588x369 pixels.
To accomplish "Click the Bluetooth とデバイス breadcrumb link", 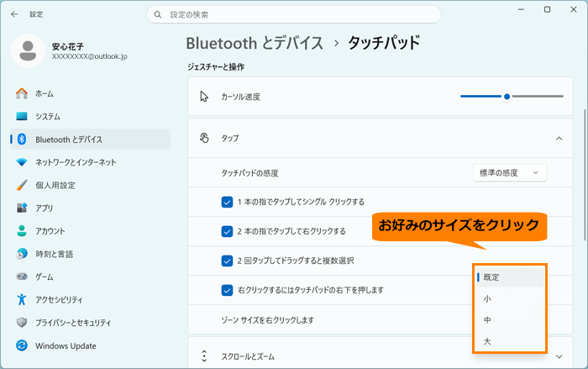I will point(255,43).
